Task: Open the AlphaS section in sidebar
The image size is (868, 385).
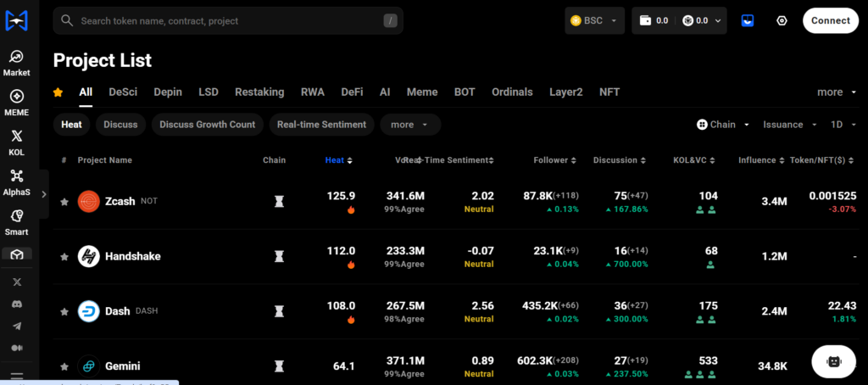Action: click(x=17, y=181)
